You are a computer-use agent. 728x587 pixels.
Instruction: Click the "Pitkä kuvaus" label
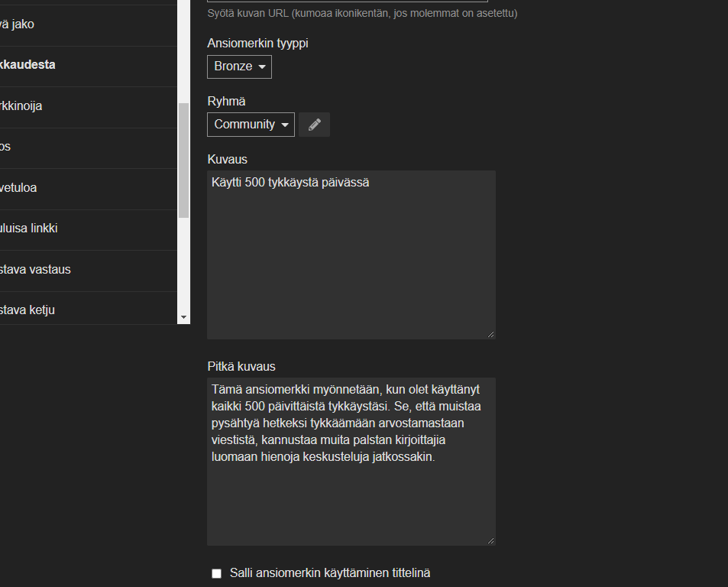tap(241, 366)
